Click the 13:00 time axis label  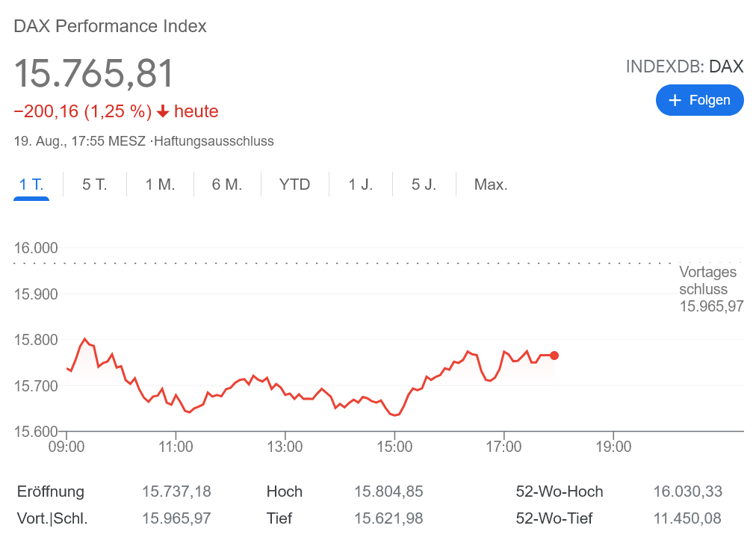point(285,447)
